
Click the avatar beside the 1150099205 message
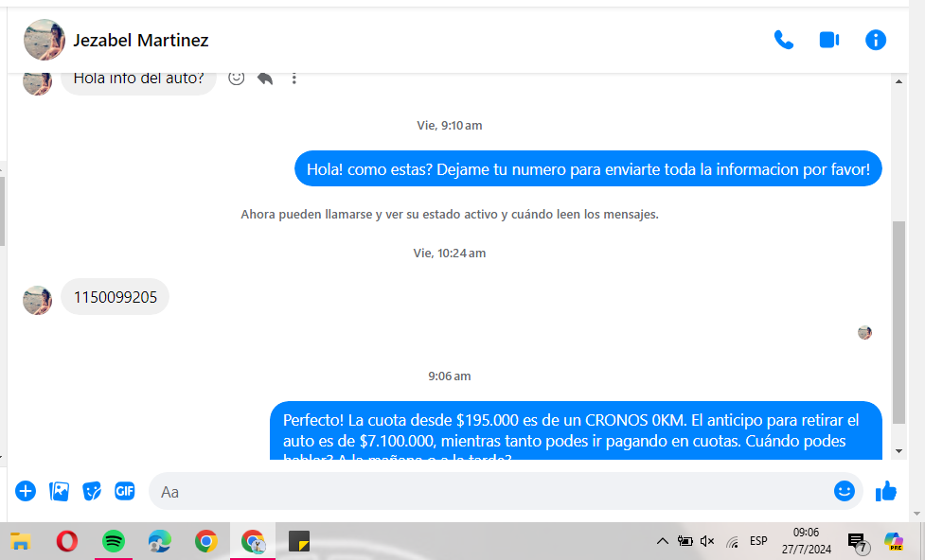[37, 301]
